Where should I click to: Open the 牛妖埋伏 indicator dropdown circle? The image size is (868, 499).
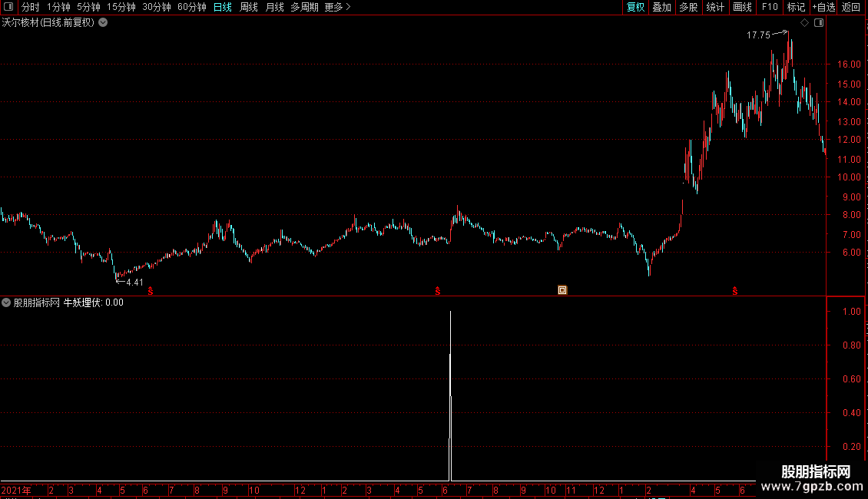click(x=6, y=302)
